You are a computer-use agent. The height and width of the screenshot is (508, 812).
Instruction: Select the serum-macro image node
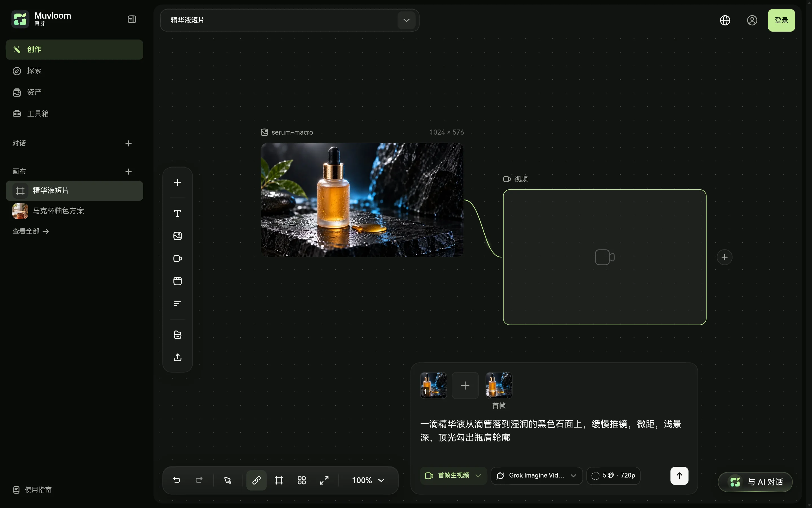(x=362, y=200)
